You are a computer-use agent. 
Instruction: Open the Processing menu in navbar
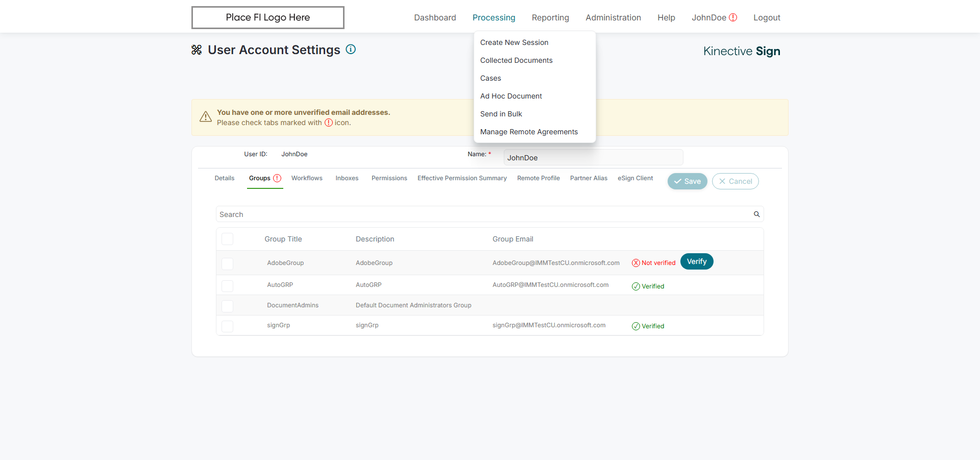click(x=494, y=17)
